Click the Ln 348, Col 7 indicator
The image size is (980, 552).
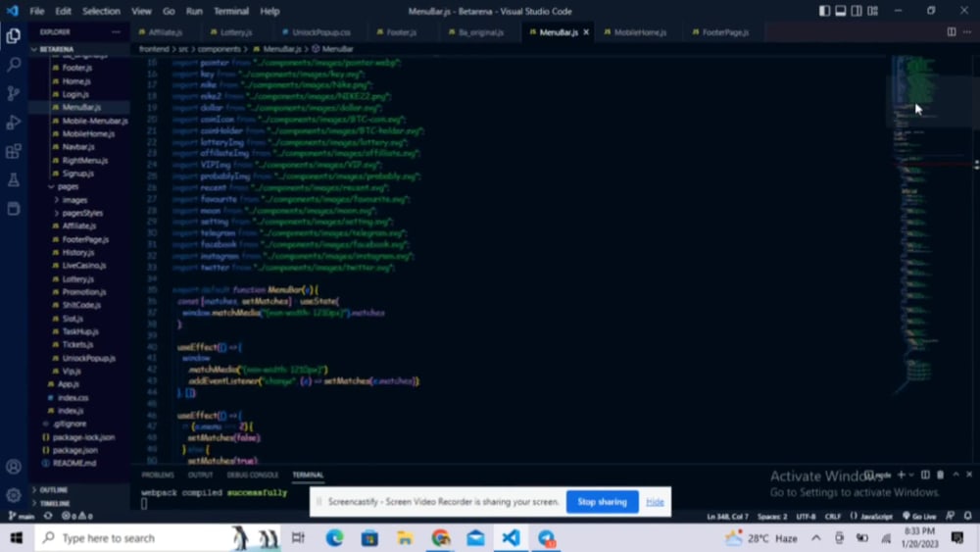pyautogui.click(x=727, y=517)
